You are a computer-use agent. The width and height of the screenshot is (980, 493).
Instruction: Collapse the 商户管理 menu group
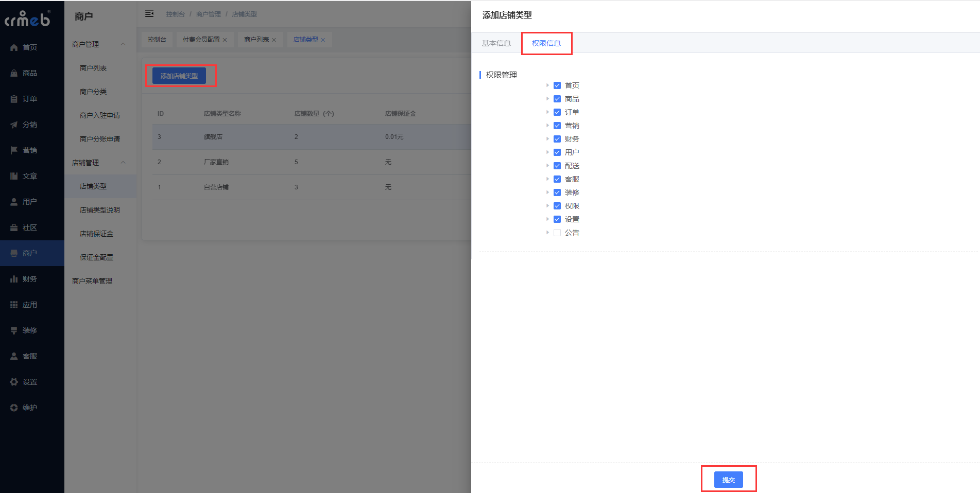pos(123,44)
